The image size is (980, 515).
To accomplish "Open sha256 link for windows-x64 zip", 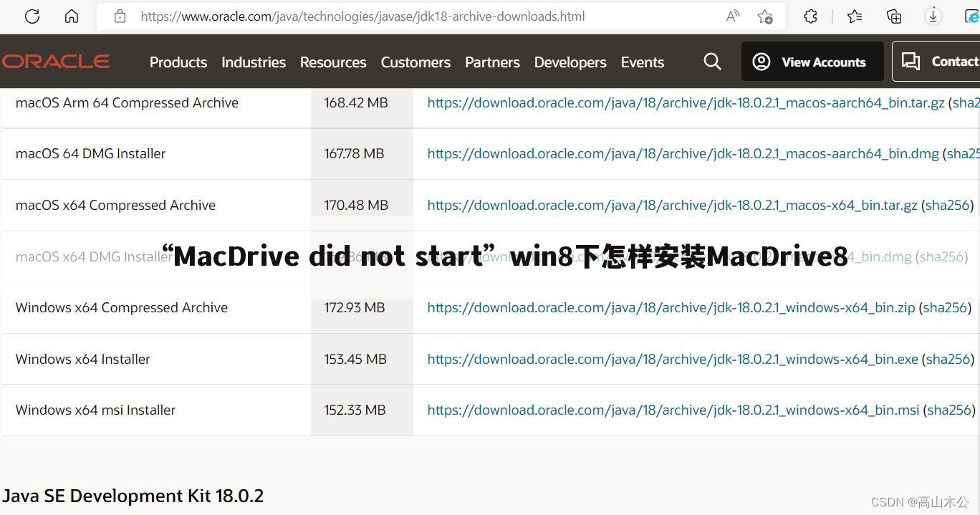I will [945, 307].
